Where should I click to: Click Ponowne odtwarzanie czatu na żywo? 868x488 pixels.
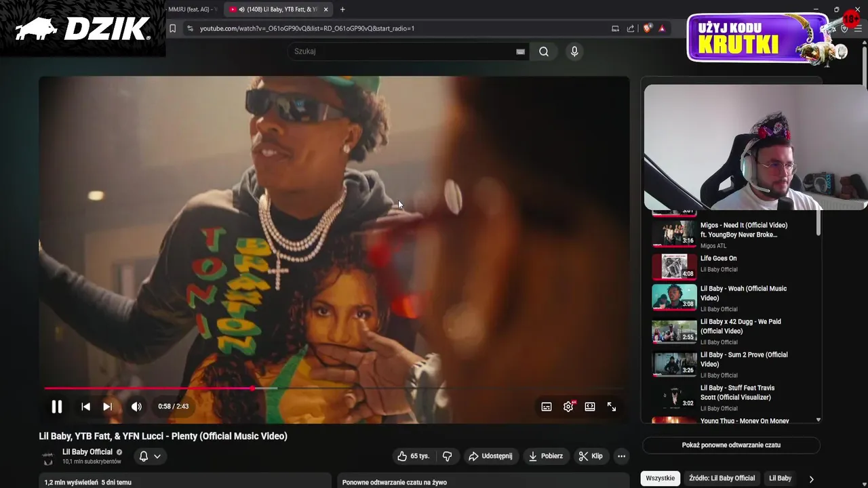coord(395,483)
